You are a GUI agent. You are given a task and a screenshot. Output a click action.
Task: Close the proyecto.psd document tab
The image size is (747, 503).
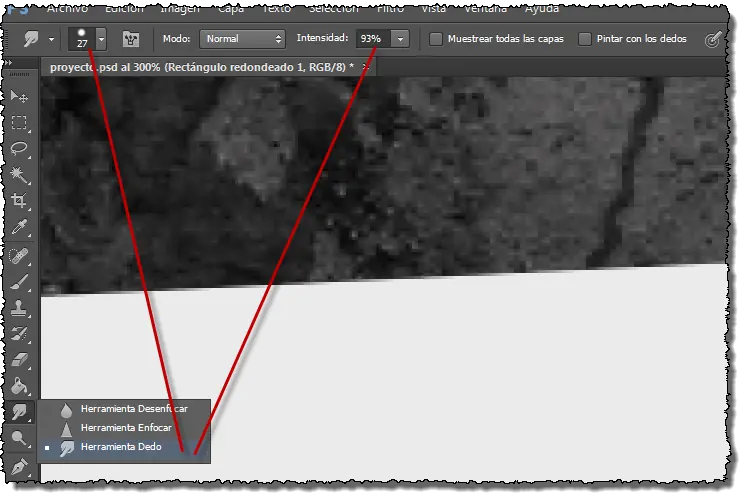coord(365,67)
